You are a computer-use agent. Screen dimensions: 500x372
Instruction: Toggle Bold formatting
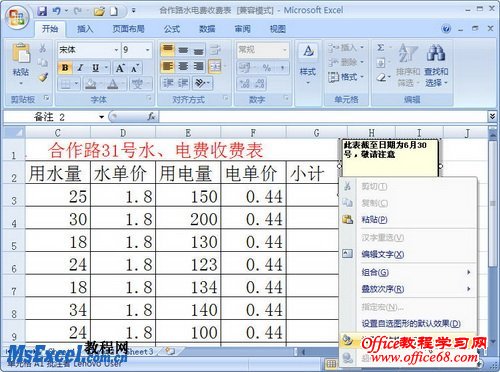point(65,68)
